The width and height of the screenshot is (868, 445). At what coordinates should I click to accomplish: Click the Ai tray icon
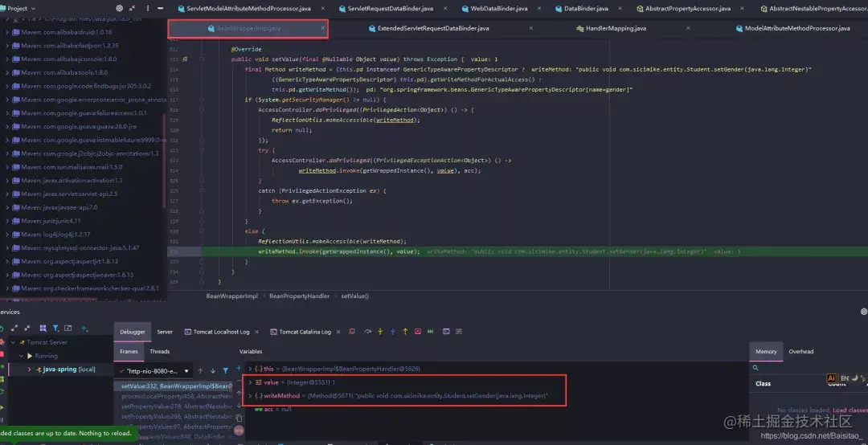831,378
